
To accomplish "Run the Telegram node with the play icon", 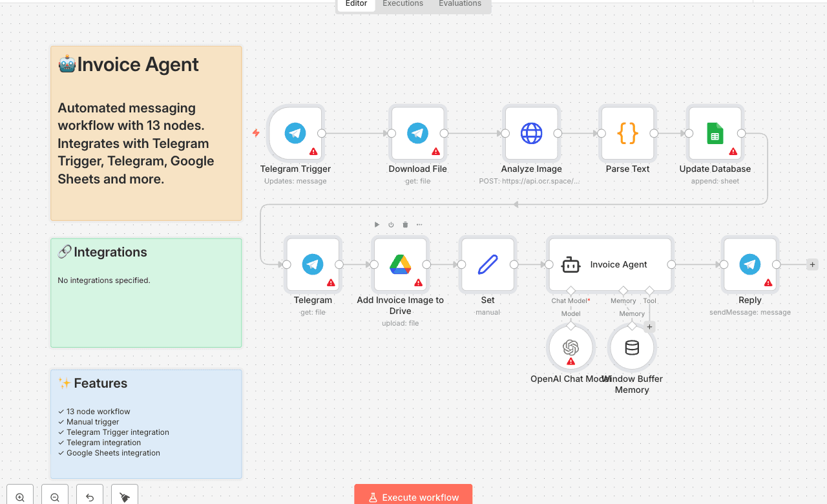I will [377, 224].
